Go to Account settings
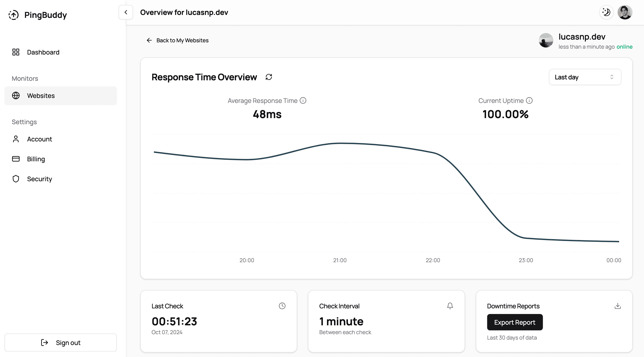This screenshot has width=644, height=357. point(60,139)
